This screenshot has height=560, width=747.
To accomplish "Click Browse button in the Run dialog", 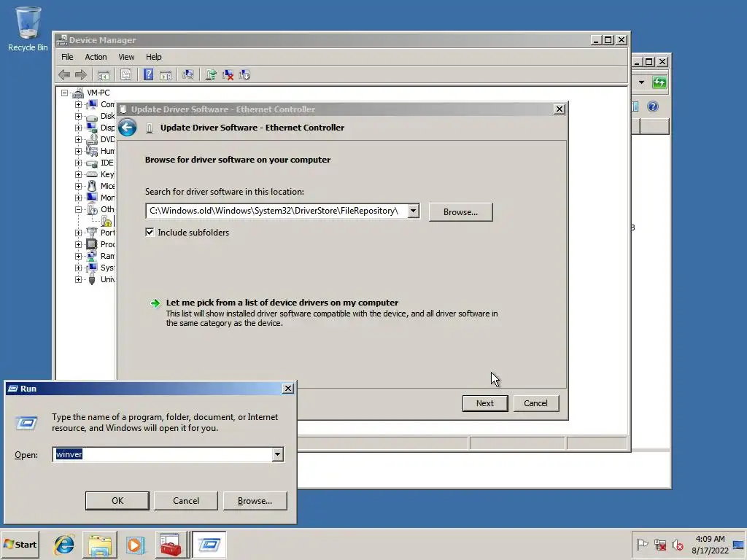I will pos(255,500).
